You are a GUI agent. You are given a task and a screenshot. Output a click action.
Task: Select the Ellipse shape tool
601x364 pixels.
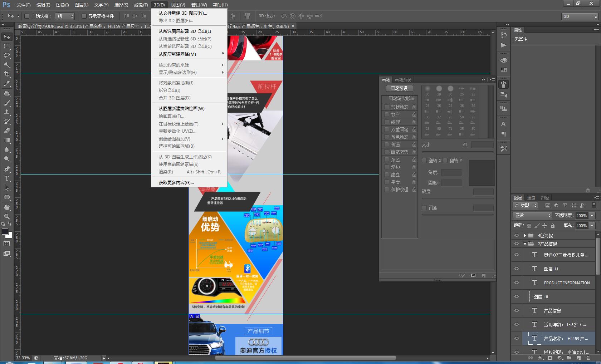tap(7, 197)
